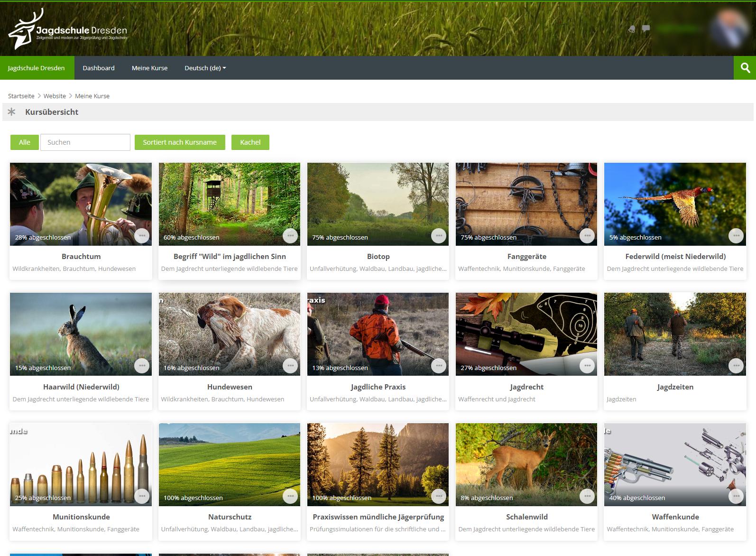The image size is (756, 556).
Task: Open the Brauchtum course title link
Action: (x=81, y=257)
